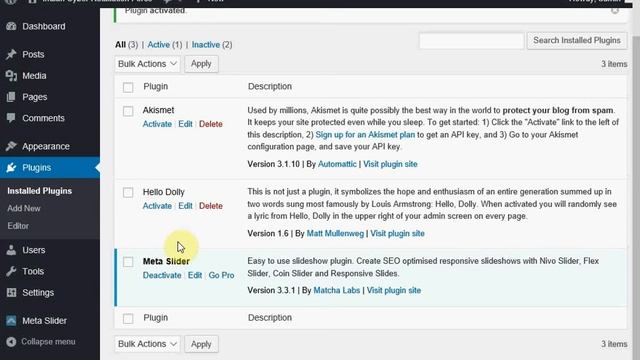Click the Pages icon in sidebar

tap(11, 97)
